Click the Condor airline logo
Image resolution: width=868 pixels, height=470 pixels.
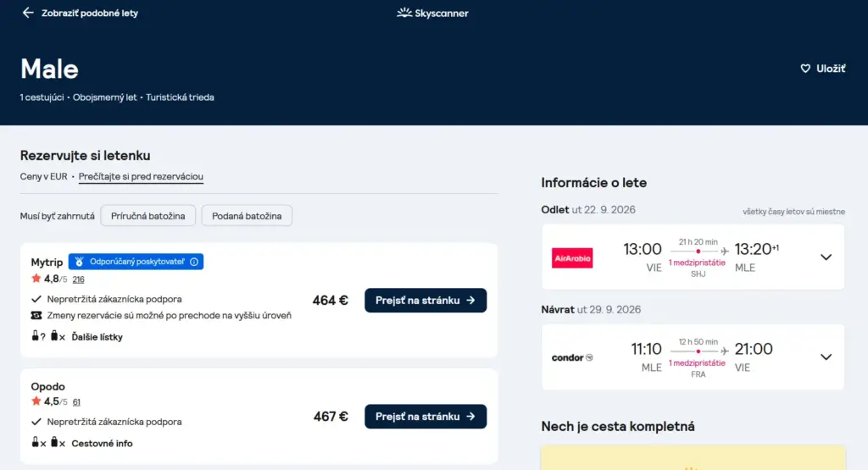point(572,357)
